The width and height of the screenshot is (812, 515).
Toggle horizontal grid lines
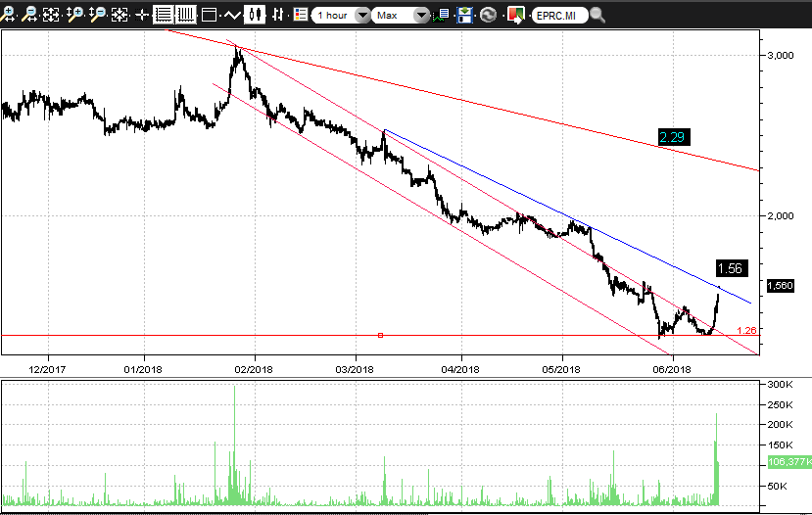(x=164, y=15)
